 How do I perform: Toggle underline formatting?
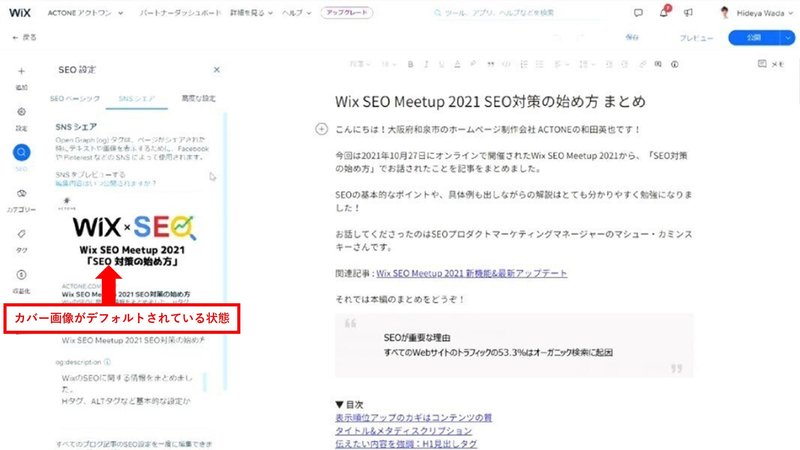coord(441,64)
